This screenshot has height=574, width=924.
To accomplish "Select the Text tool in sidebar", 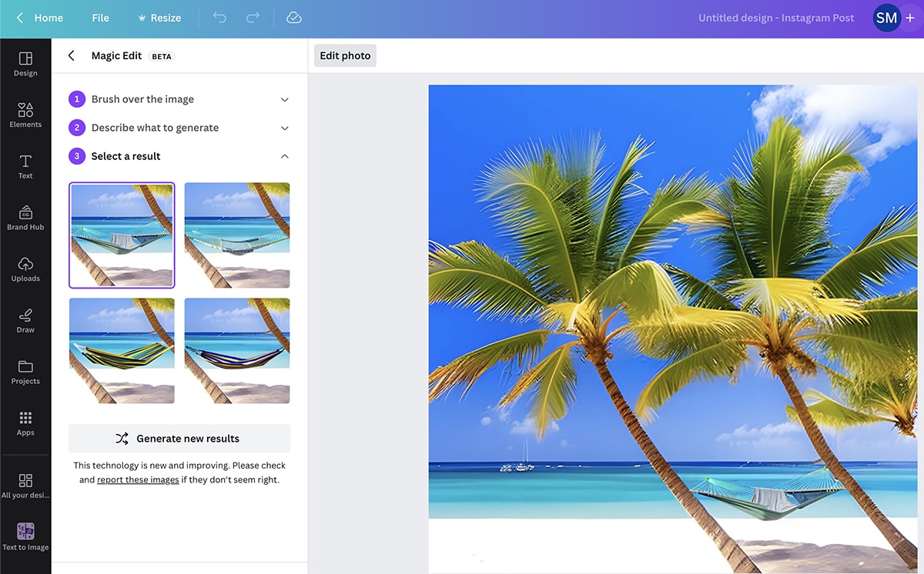I will (25, 165).
